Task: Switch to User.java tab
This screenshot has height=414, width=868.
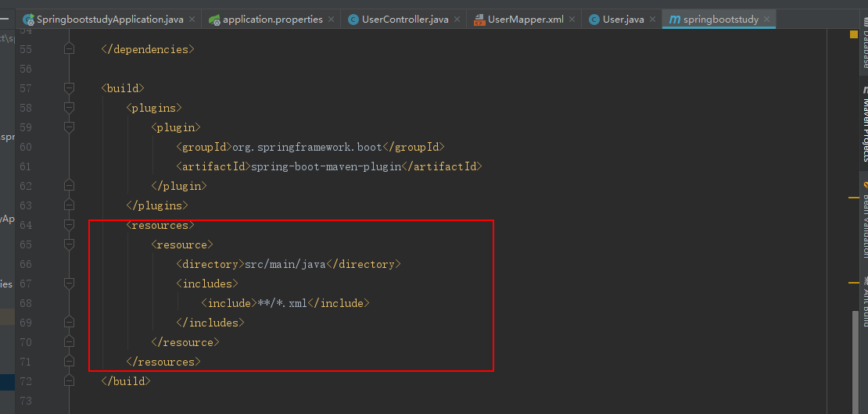Action: tap(623, 20)
